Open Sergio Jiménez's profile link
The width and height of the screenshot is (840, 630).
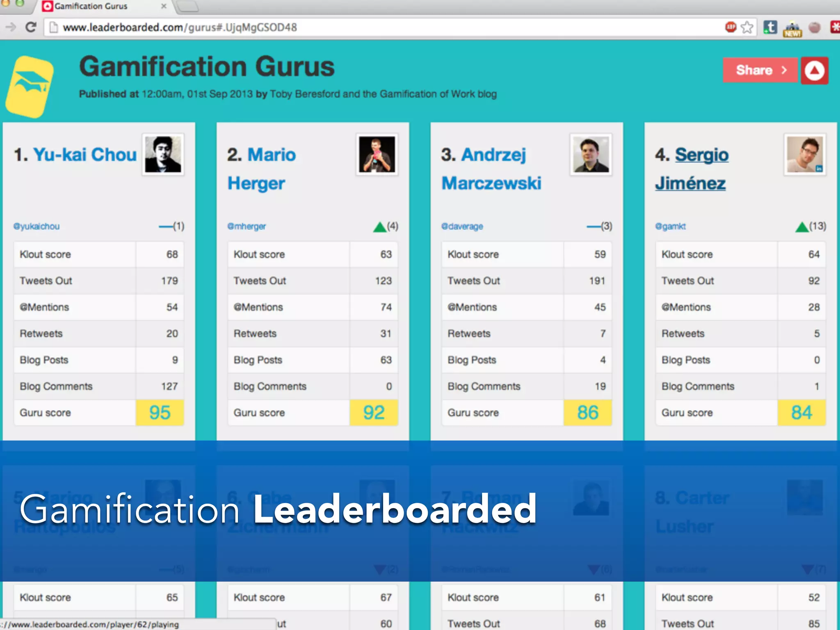[x=692, y=169]
